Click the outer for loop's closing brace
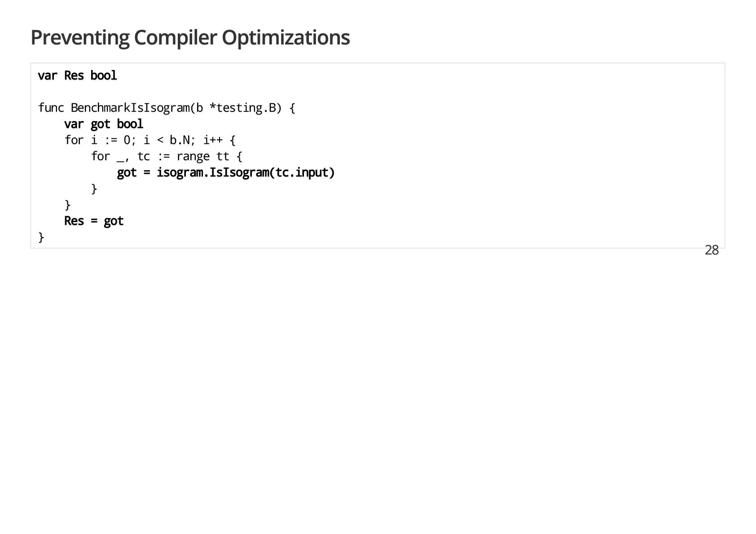This screenshot has height=534, width=756. pos(68,205)
